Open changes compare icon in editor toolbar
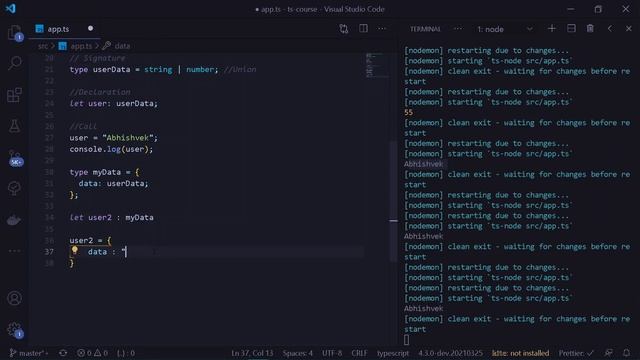The height and width of the screenshot is (360, 640). tap(344, 29)
